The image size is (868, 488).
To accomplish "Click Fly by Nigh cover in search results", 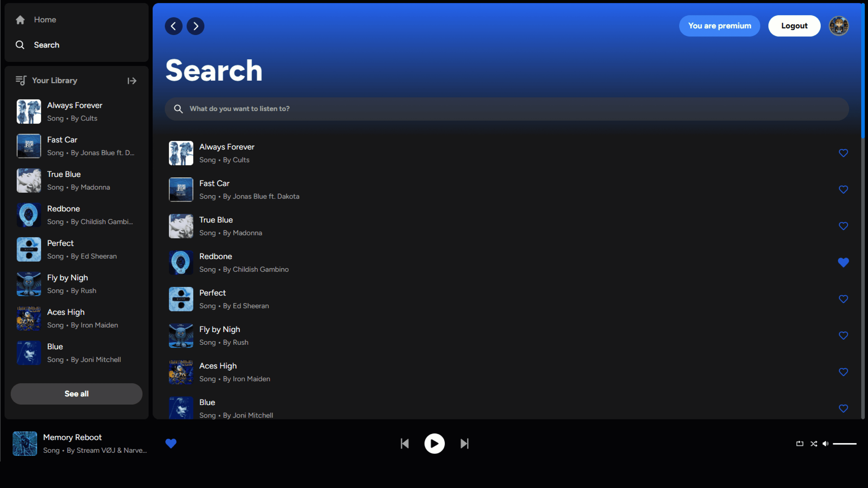I will (181, 335).
